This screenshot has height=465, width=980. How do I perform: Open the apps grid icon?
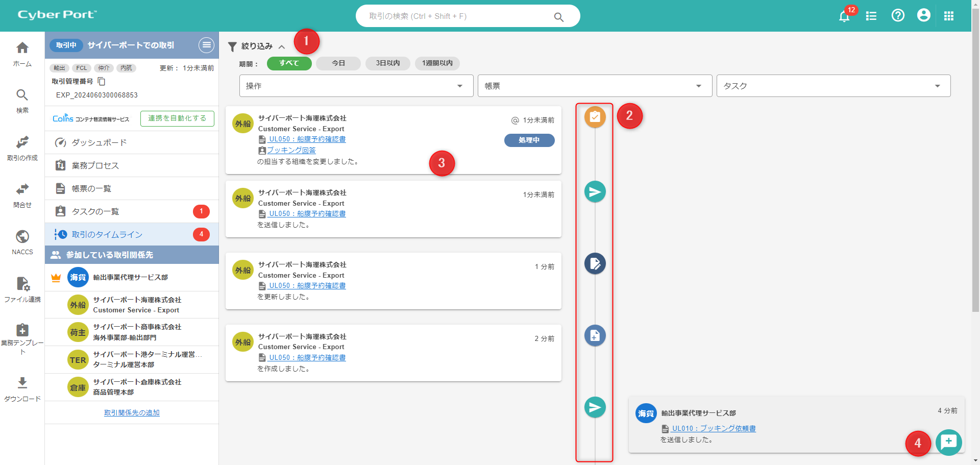coord(948,16)
